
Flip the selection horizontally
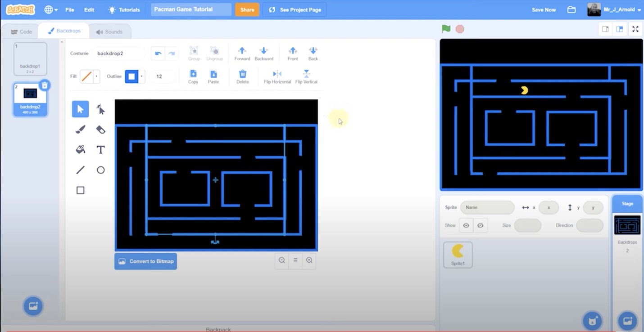coord(277,76)
